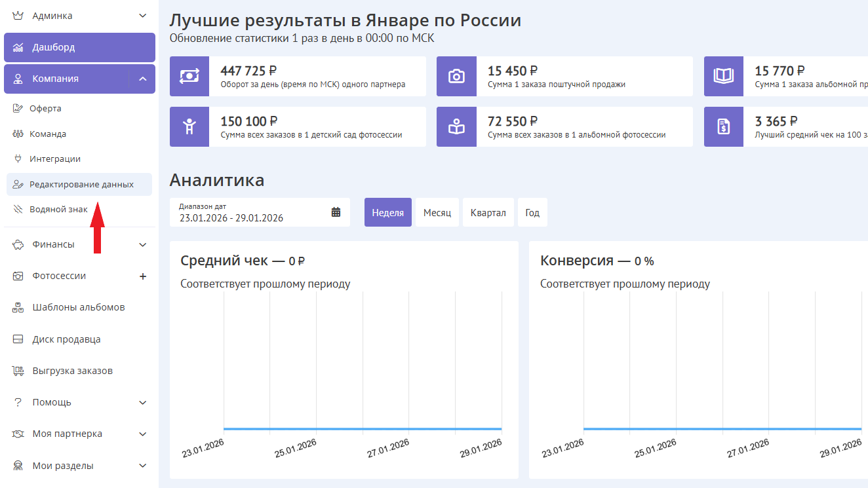
Task: Open Редактирование данных in sidebar
Action: [81, 185]
